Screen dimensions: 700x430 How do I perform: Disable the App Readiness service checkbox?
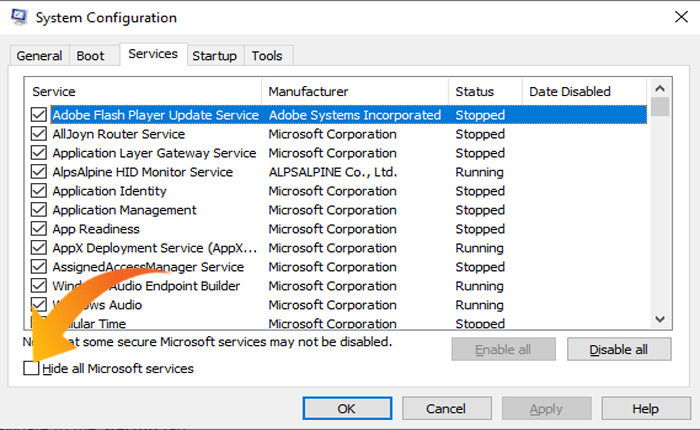point(39,229)
